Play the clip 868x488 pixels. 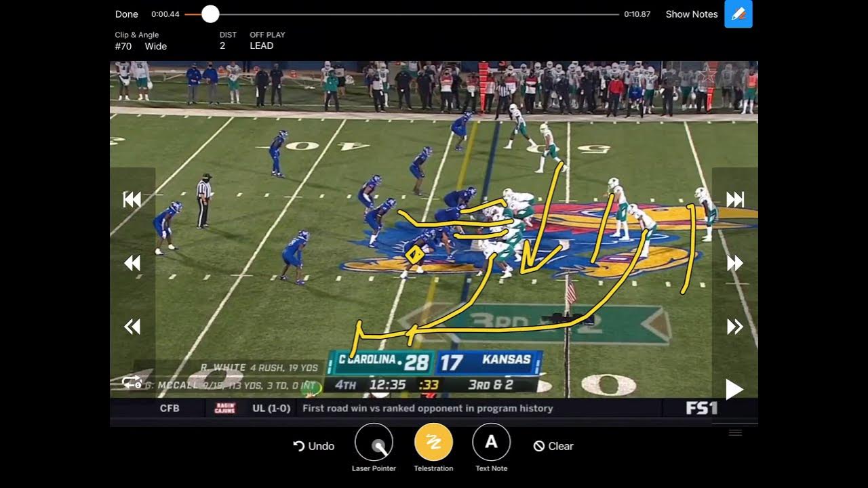click(x=734, y=389)
